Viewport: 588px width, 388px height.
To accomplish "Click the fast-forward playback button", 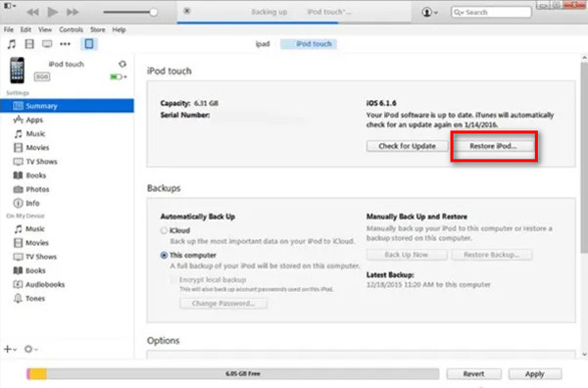I will click(x=73, y=12).
